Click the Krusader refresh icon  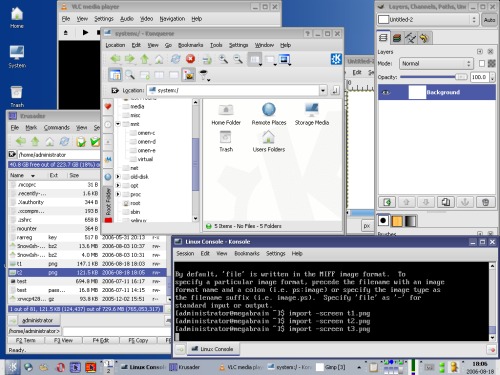(64, 141)
